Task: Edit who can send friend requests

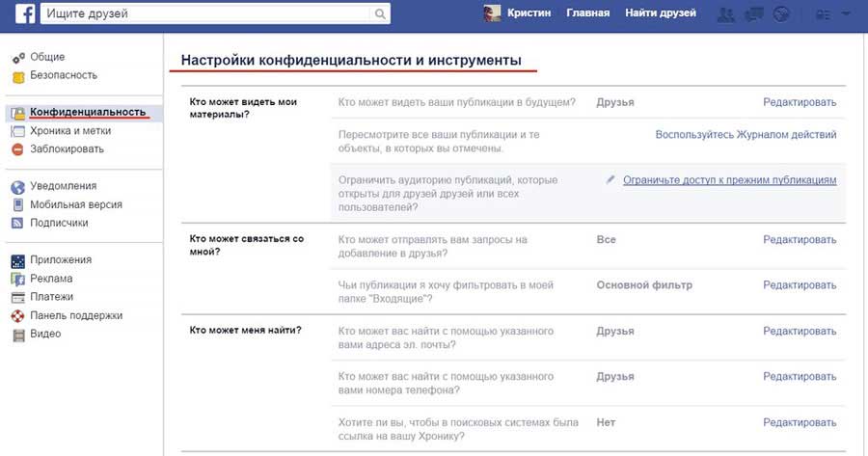Action: (x=800, y=240)
